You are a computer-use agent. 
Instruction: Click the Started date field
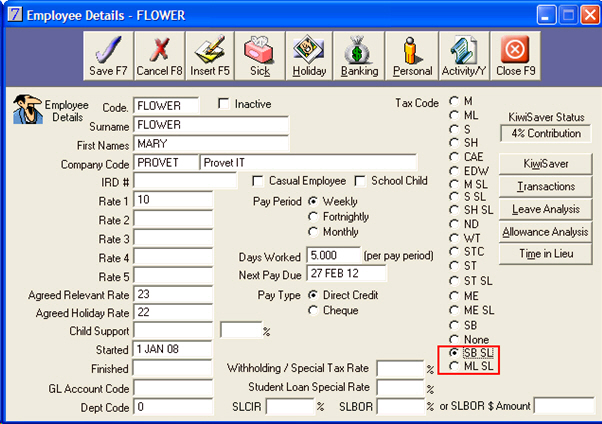172,349
